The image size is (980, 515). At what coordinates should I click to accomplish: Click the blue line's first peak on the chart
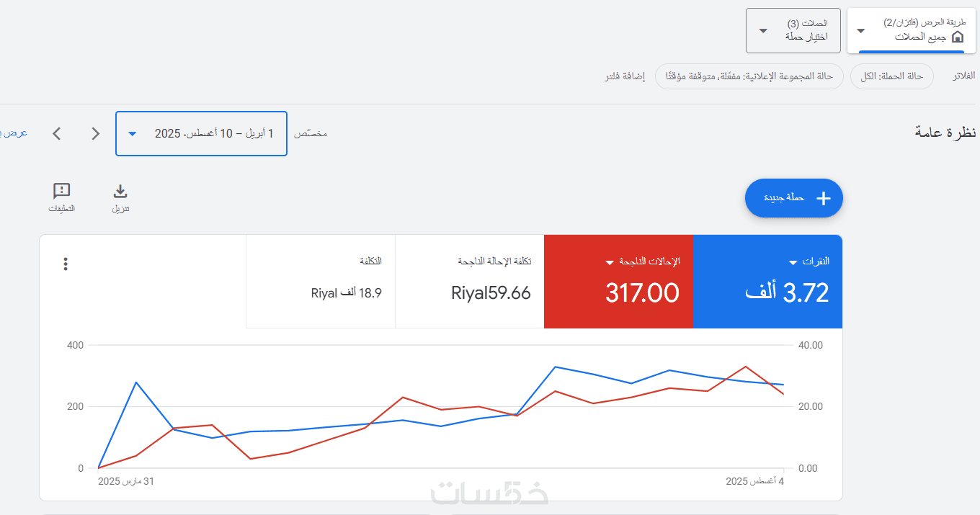point(136,382)
